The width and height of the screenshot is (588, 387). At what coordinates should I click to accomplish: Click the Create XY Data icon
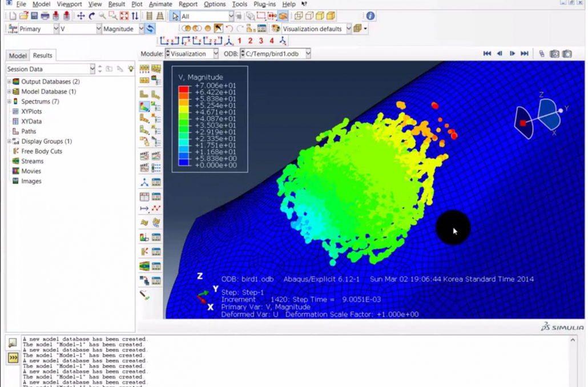click(x=144, y=197)
